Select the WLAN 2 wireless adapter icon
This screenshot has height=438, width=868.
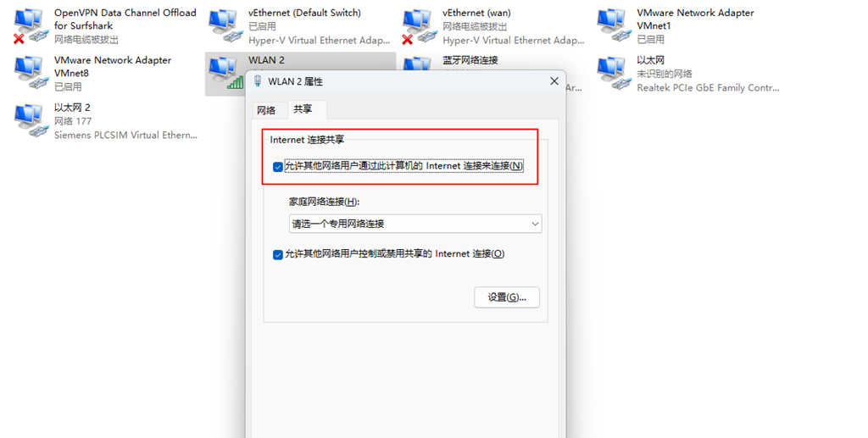[x=225, y=73]
